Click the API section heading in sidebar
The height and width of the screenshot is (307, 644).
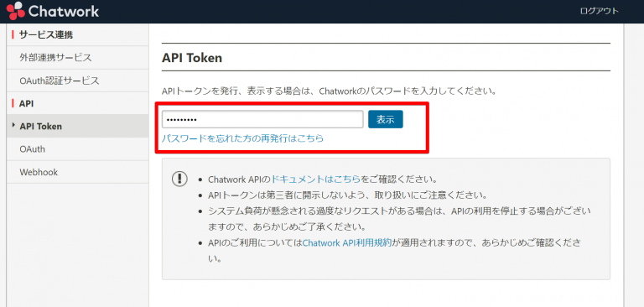(26, 103)
